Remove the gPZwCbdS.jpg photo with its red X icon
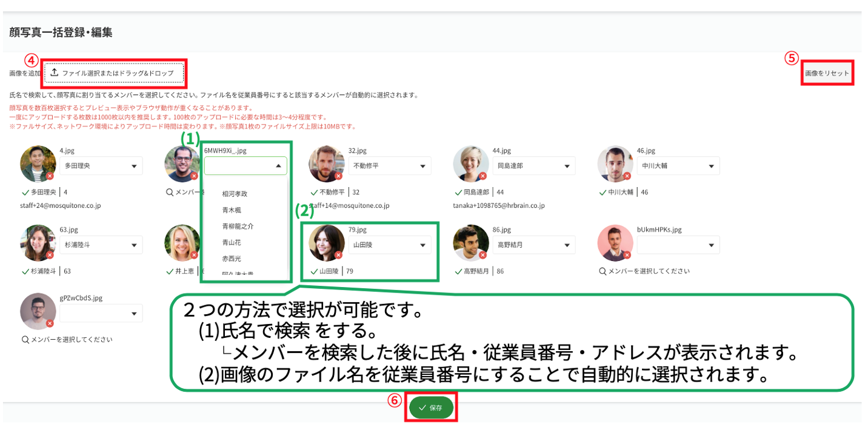The height and width of the screenshot is (436, 868). coord(50,323)
